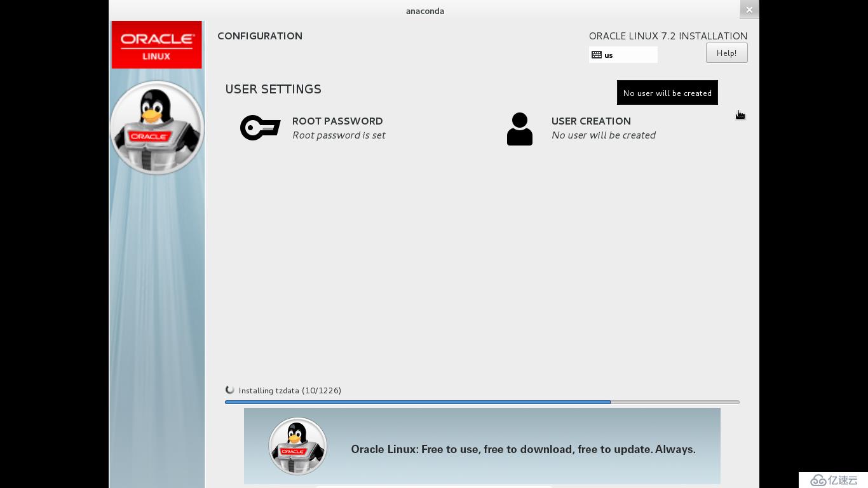Click the penguin image in the banner
868x488 pixels.
297,446
